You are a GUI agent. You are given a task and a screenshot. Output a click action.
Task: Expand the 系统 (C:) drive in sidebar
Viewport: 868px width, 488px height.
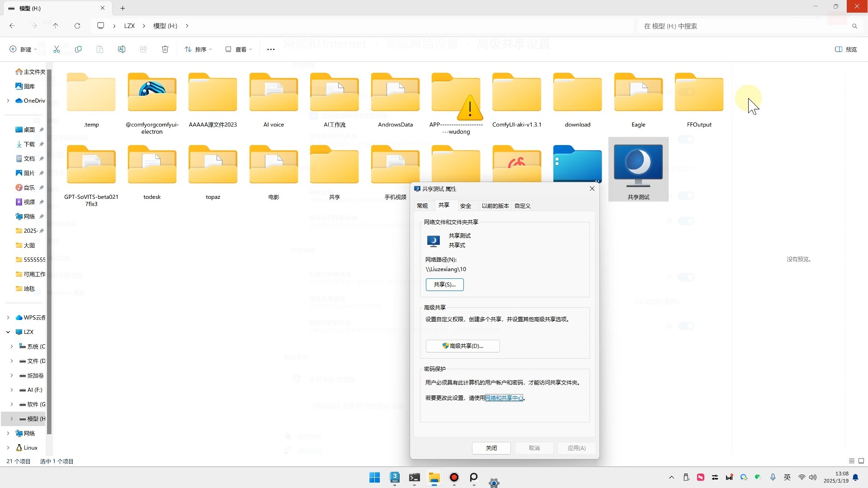point(11,347)
